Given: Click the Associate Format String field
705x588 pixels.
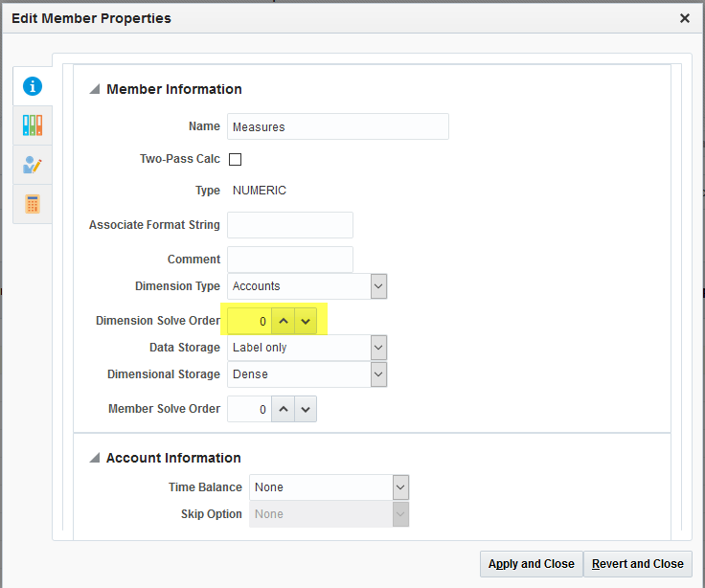Looking at the screenshot, I should click(290, 225).
